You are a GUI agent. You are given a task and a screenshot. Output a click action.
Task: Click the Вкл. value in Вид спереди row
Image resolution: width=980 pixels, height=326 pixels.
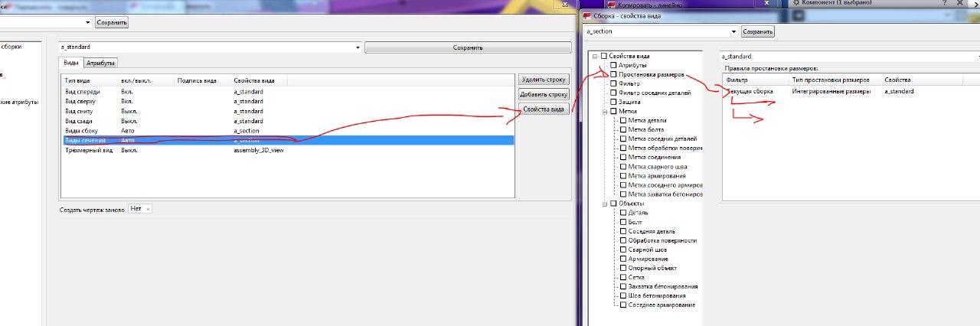coord(127,91)
